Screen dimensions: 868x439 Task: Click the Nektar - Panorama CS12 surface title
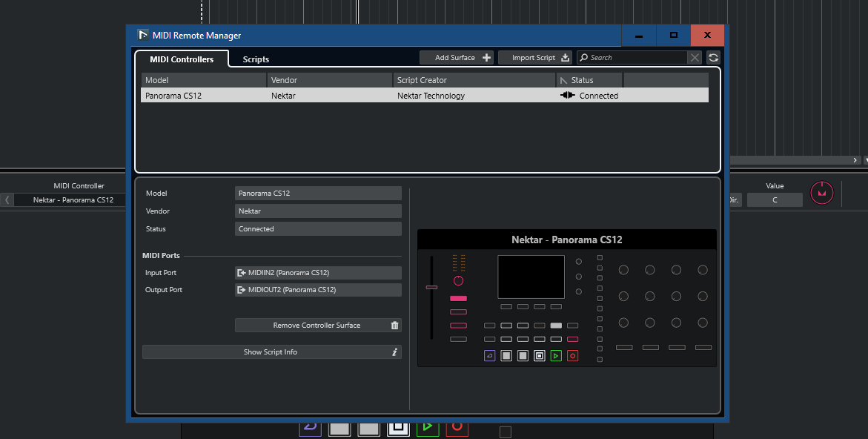point(567,240)
